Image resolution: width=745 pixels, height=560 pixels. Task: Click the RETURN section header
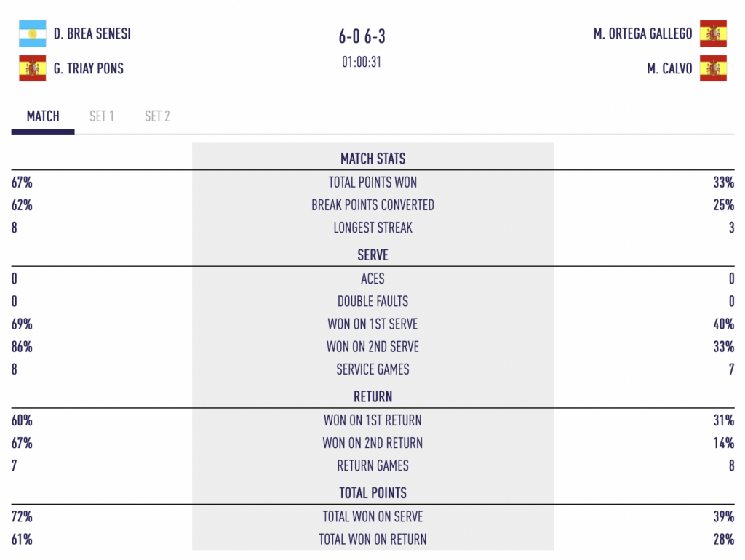(372, 396)
